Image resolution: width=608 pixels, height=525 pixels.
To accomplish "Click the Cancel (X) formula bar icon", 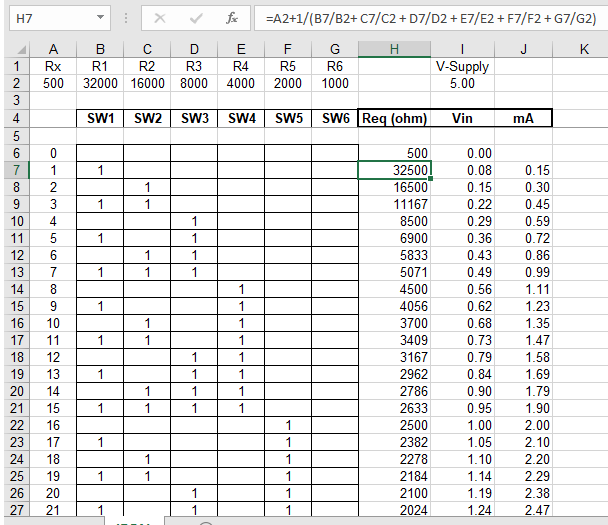I will [x=159, y=18].
